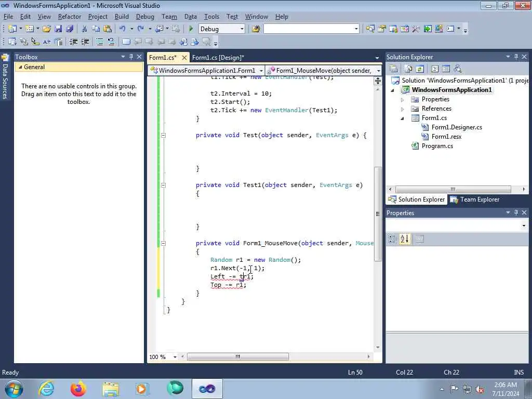Click the Redo arrow icon
The width and height of the screenshot is (532, 399).
click(x=140, y=29)
